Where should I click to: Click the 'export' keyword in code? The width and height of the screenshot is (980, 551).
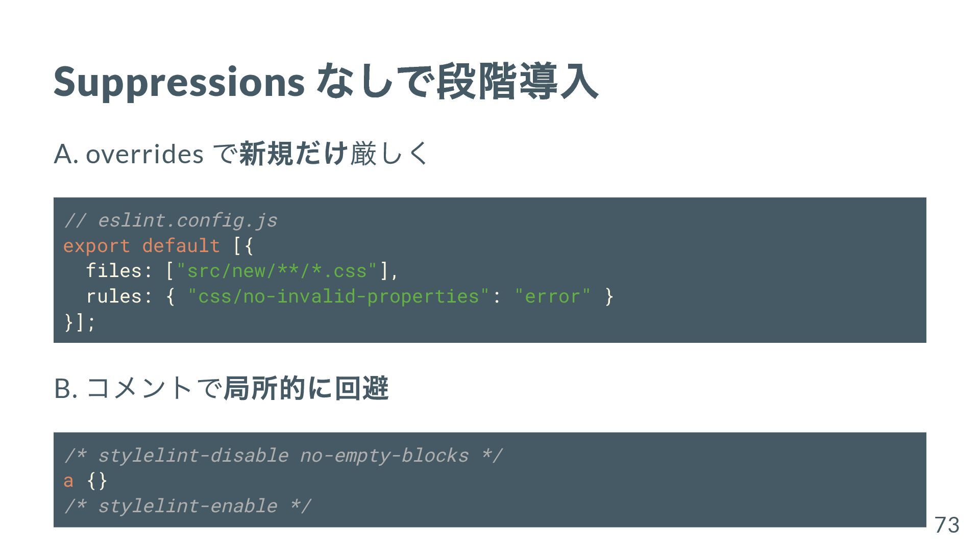97,246
